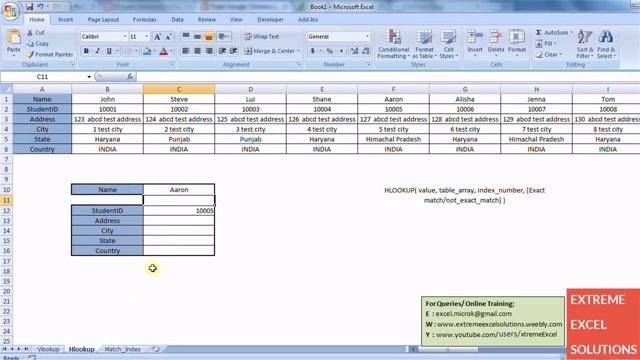The height and width of the screenshot is (360, 640).
Task: Click the Merge & Center button
Action: point(272,51)
